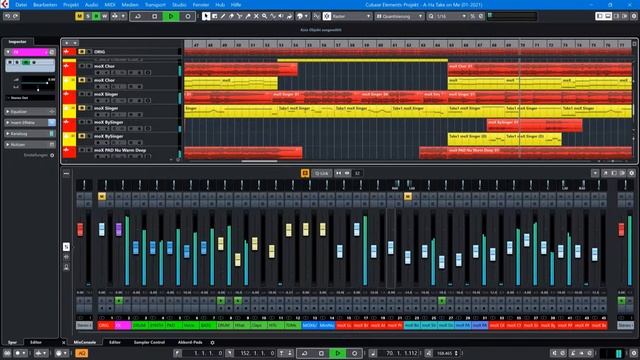This screenshot has width=640, height=360.
Task: Open the setup gear in the top toolbar
Action: point(633,16)
